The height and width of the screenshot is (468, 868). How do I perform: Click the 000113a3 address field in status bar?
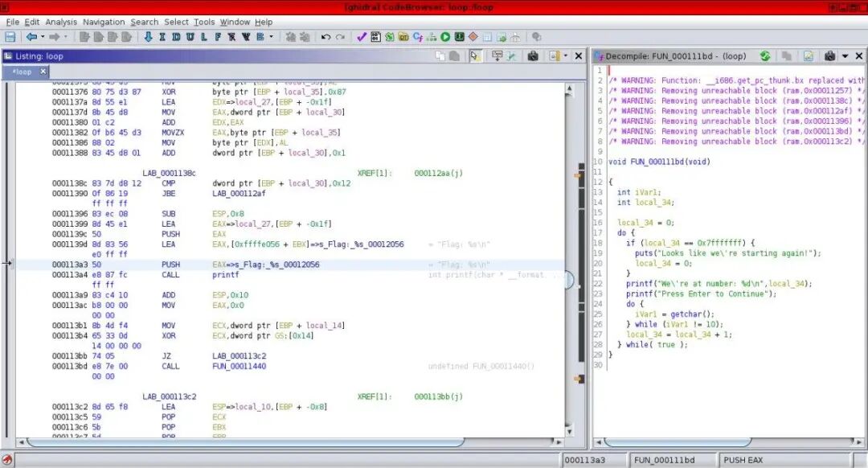tap(593, 460)
